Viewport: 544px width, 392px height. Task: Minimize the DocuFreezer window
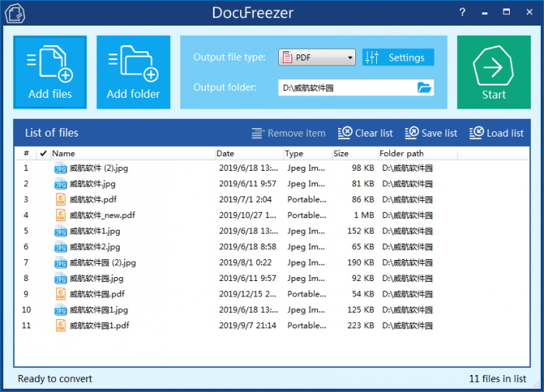tap(485, 13)
